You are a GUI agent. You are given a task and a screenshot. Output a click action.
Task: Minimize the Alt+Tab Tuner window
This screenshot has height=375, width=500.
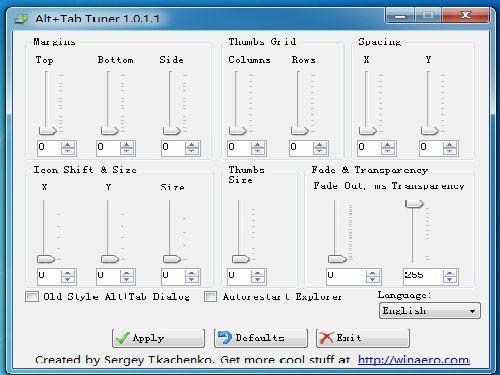click(x=400, y=15)
